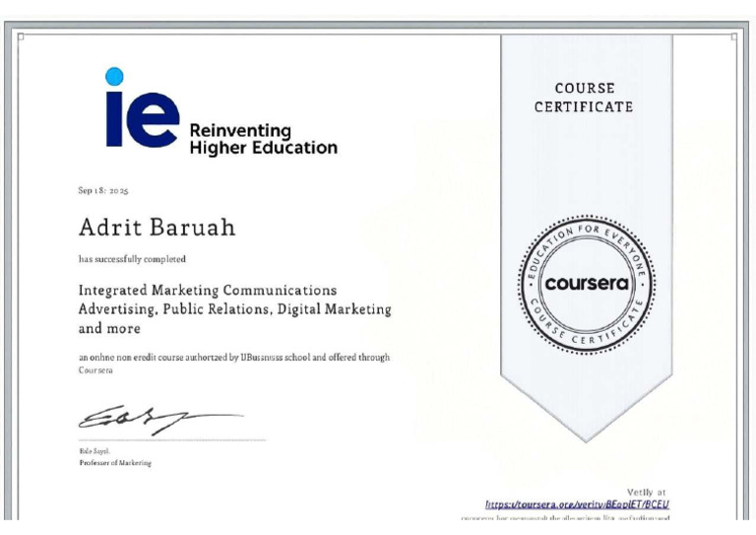Click the instructor signature image
Viewport: 756px width, 535px height.
pyautogui.click(x=160, y=419)
